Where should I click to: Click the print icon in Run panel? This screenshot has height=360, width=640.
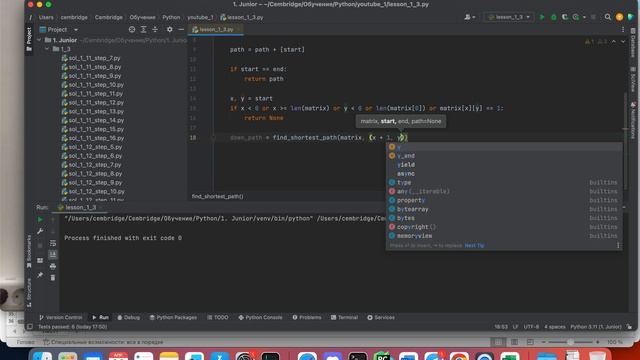pos(53,267)
